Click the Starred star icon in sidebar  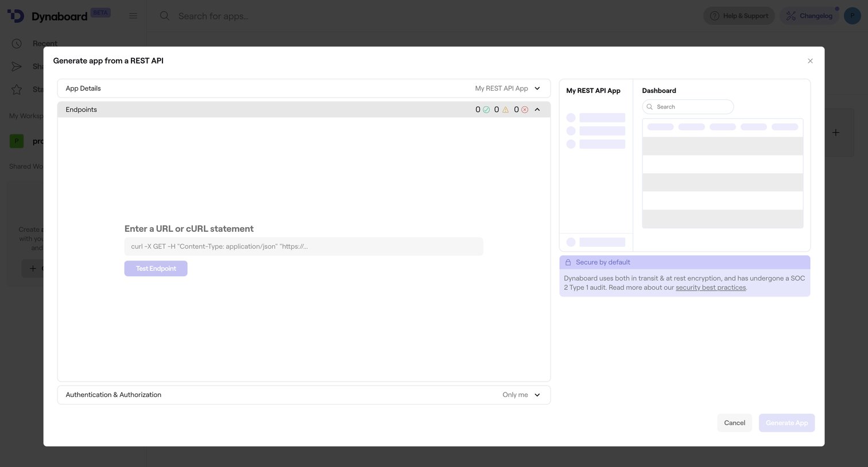(x=17, y=89)
